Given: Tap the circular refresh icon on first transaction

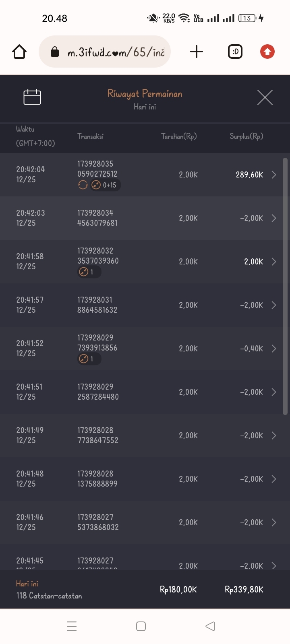Looking at the screenshot, I should [83, 185].
